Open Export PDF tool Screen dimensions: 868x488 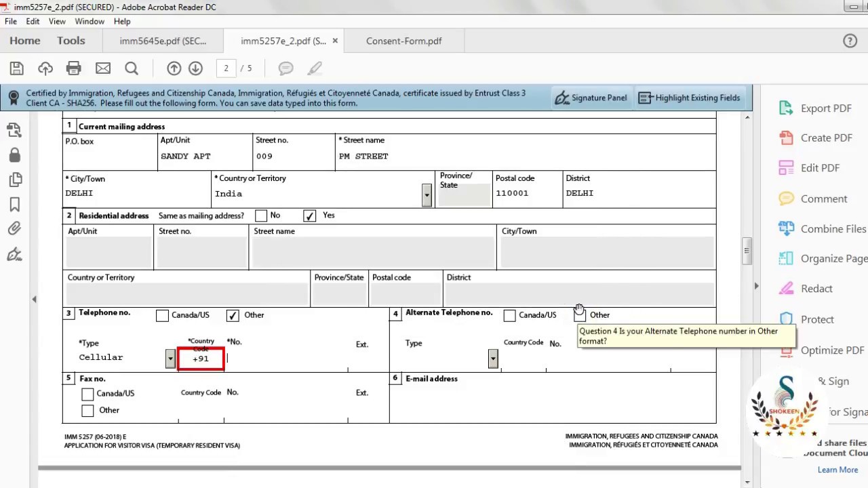(x=816, y=108)
